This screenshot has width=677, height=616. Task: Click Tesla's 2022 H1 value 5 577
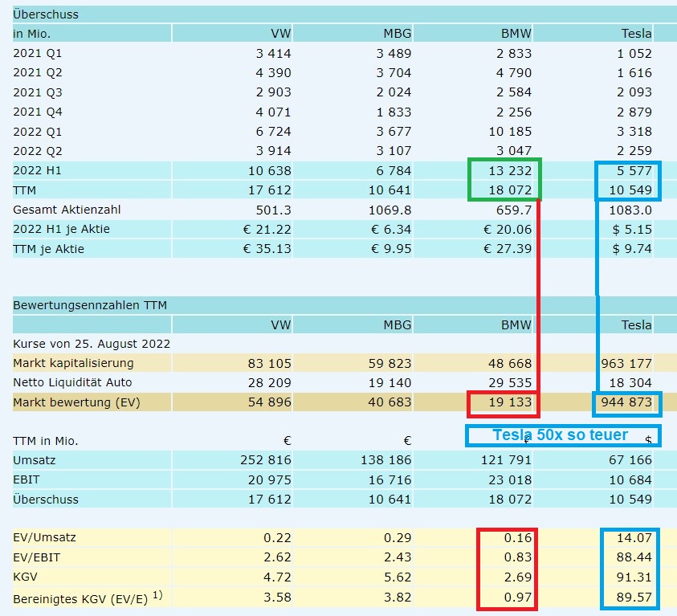coord(634,171)
